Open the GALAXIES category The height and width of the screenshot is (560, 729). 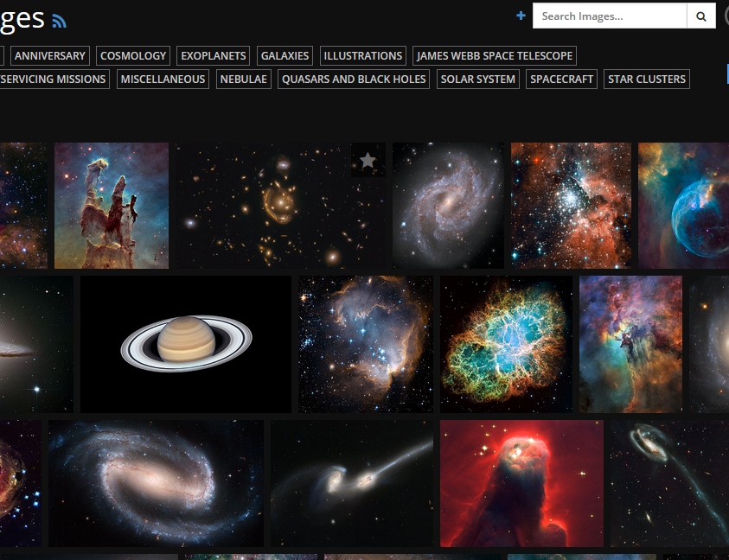click(285, 55)
